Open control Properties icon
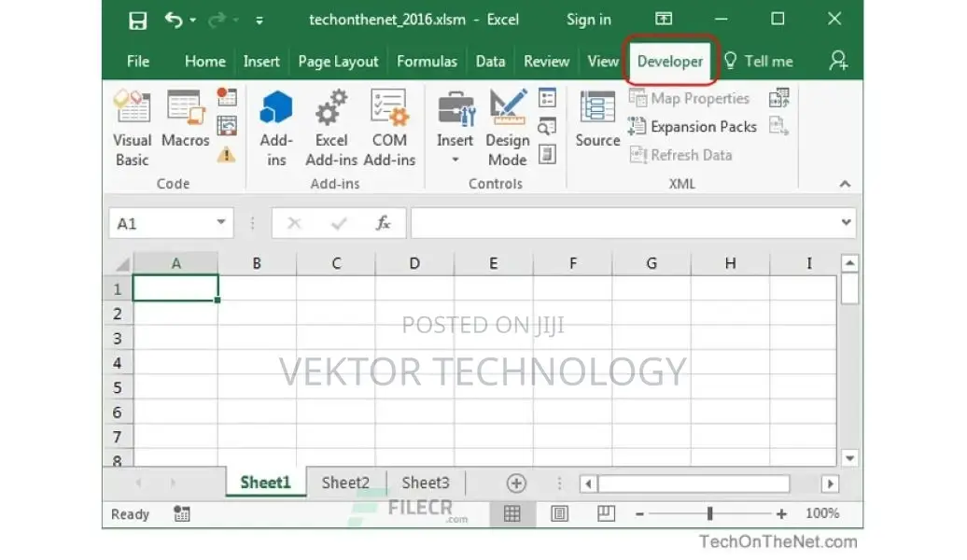This screenshot has height=560, width=967. tap(547, 98)
